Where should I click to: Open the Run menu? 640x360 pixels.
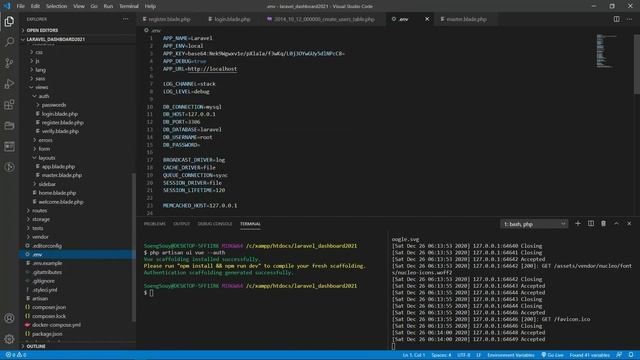pyautogui.click(x=108, y=6)
